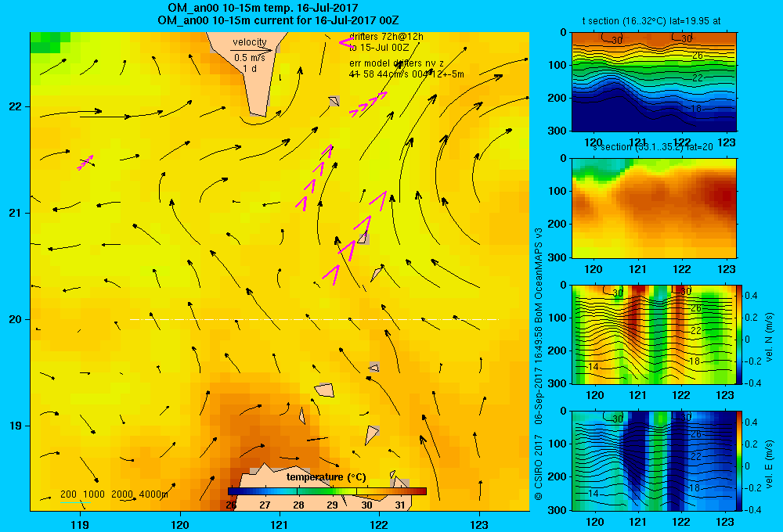Click the 0.4 tick on the vel. N colorbar
This screenshot has width=783, height=532.
[752, 296]
